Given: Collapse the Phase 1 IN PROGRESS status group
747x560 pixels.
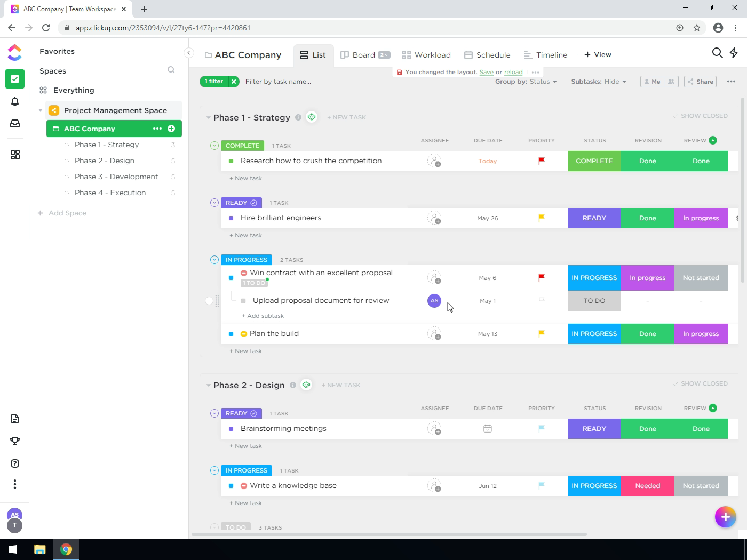Looking at the screenshot, I should click(214, 260).
